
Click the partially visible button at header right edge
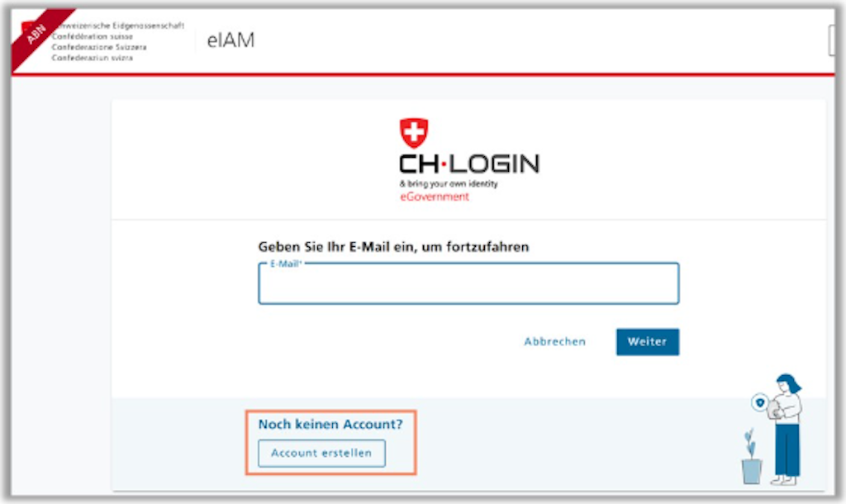point(831,40)
